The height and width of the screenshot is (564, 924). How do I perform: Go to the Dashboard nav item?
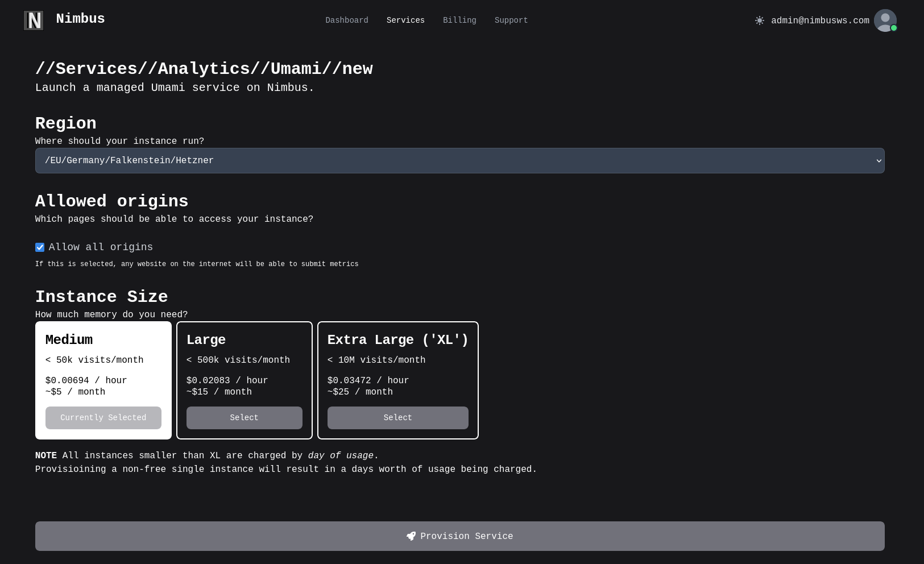point(347,20)
